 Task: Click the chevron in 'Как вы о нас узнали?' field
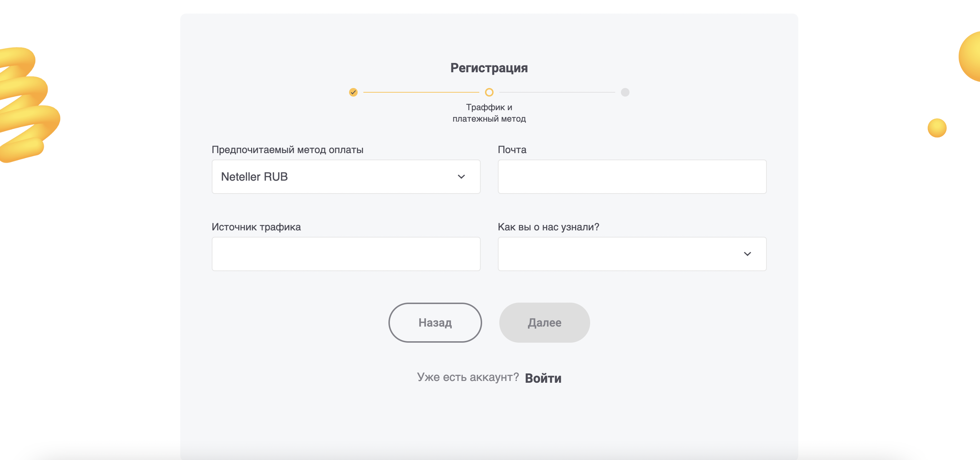pyautogui.click(x=747, y=254)
